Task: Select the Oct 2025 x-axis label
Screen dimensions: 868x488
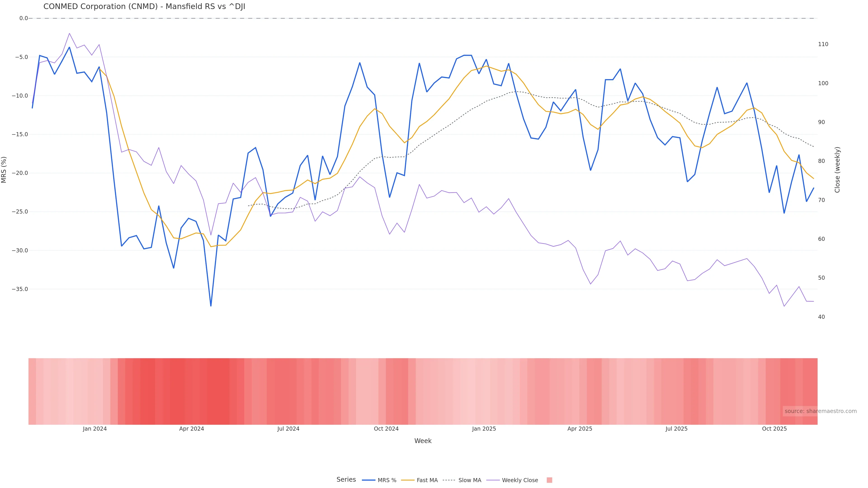Action: tap(774, 429)
